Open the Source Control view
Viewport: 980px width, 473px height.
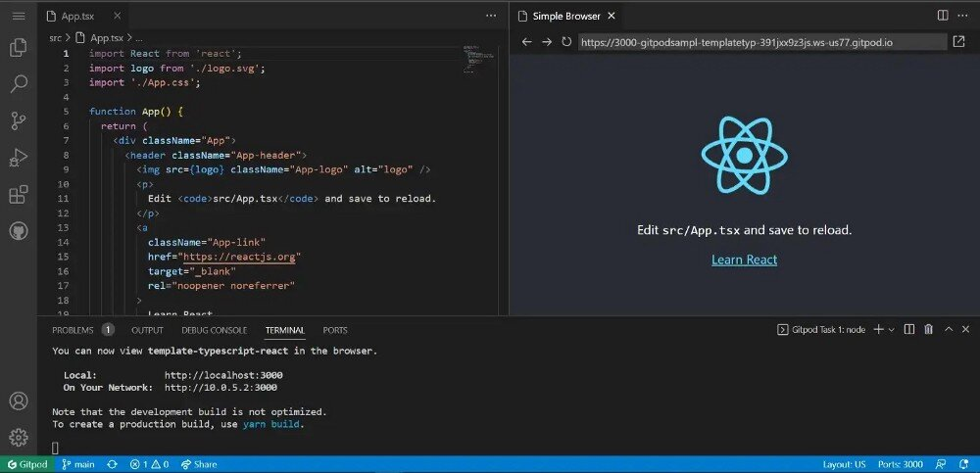click(18, 121)
